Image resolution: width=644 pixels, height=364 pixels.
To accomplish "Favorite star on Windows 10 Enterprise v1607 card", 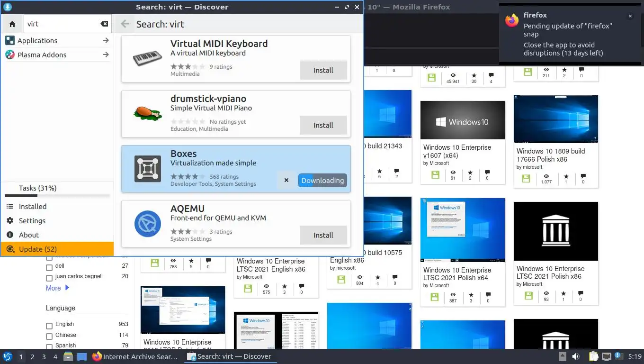I will tap(470, 173).
